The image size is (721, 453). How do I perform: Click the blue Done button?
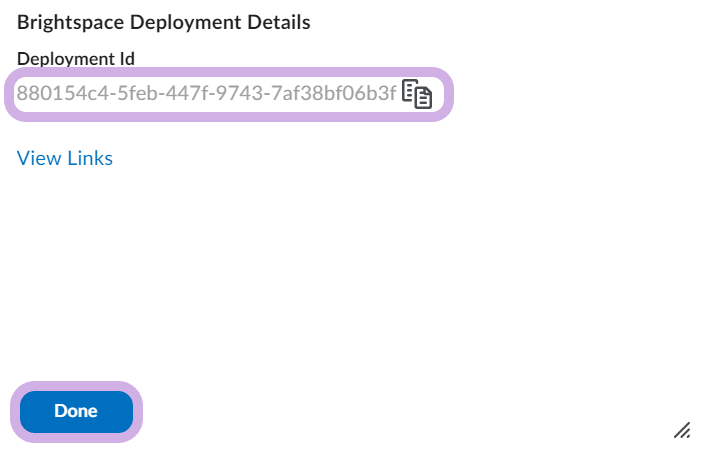click(76, 412)
